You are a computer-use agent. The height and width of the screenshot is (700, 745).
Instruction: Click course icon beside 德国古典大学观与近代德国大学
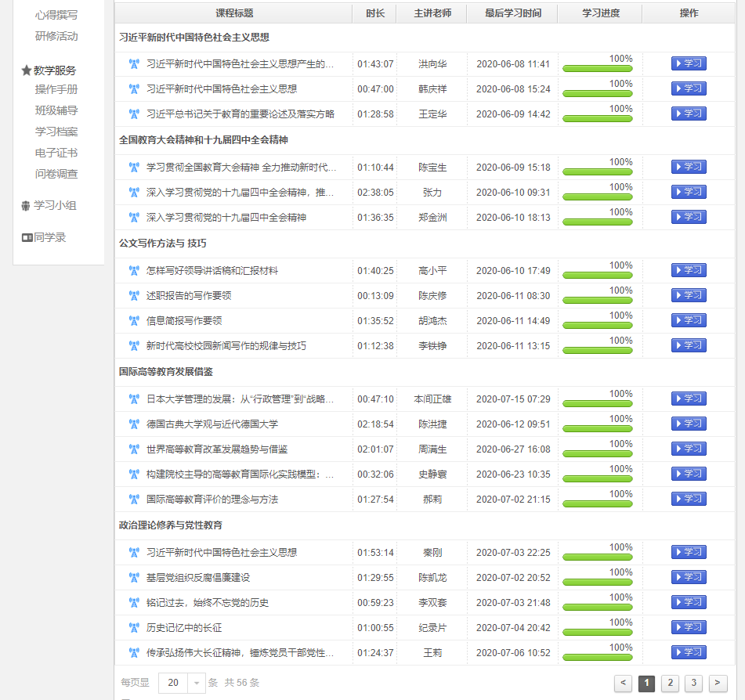coord(133,424)
